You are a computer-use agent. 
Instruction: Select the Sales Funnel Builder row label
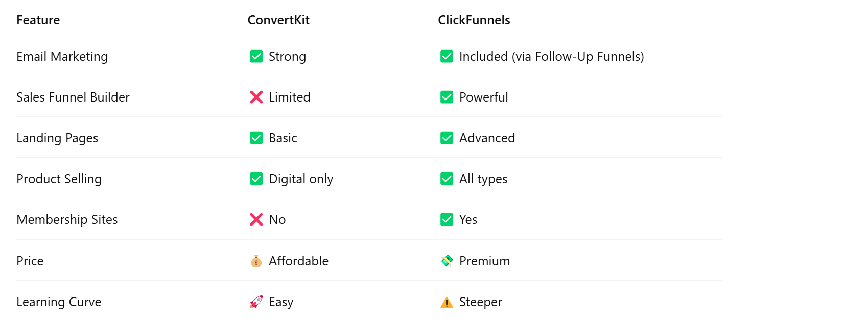click(73, 97)
